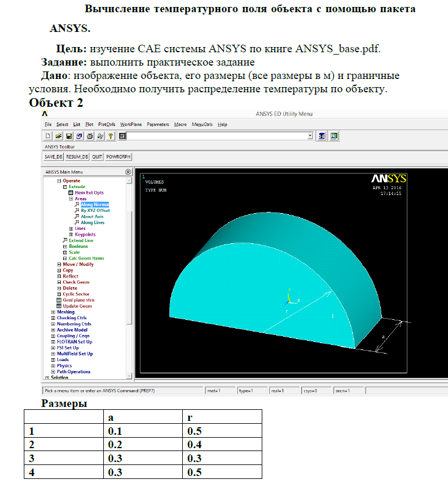Viewport: 448px width, 483px height.
Task: Click the Print icon in toolbar
Action: point(90,136)
